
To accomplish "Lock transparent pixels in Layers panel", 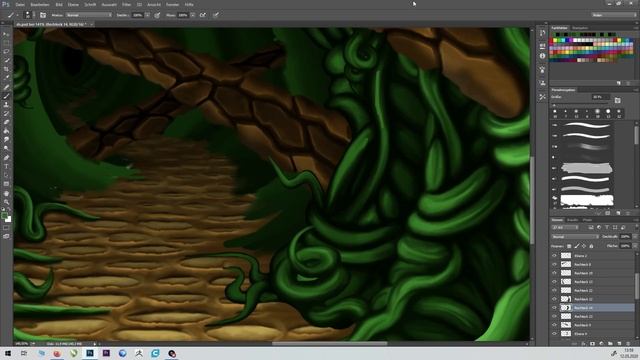I will pos(569,246).
